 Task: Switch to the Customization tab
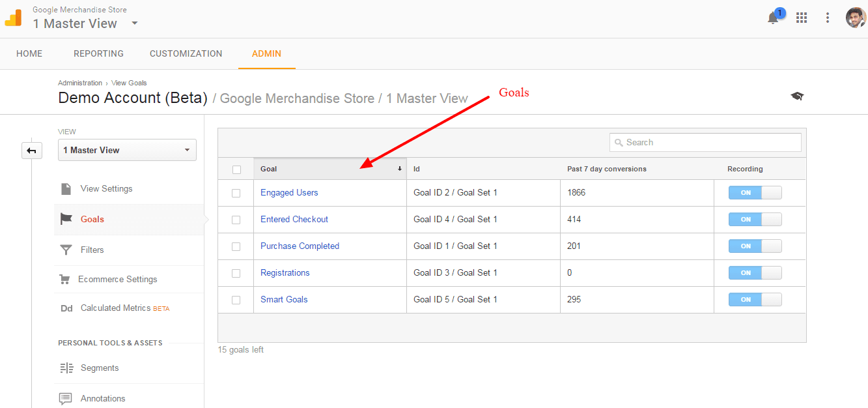coord(186,53)
